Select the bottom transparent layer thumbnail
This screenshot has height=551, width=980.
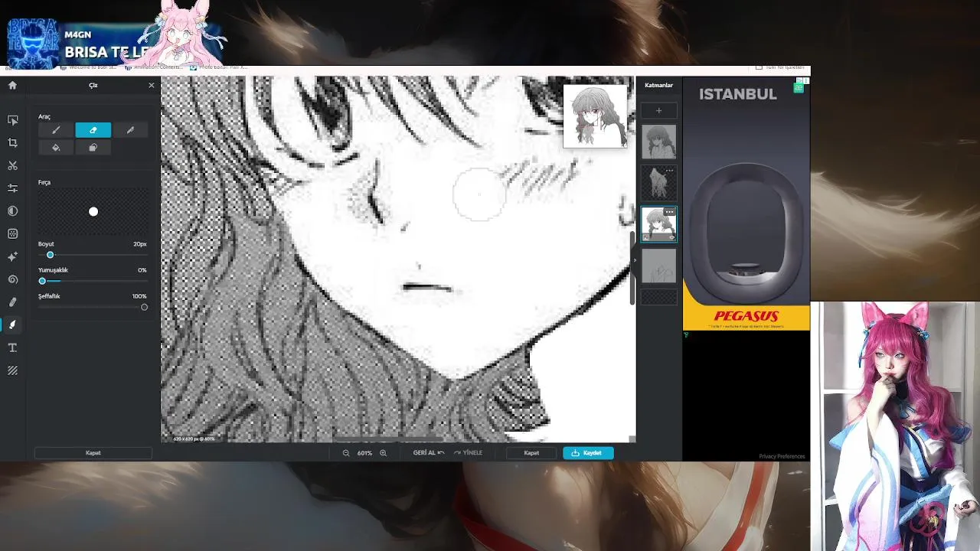pyautogui.click(x=658, y=297)
